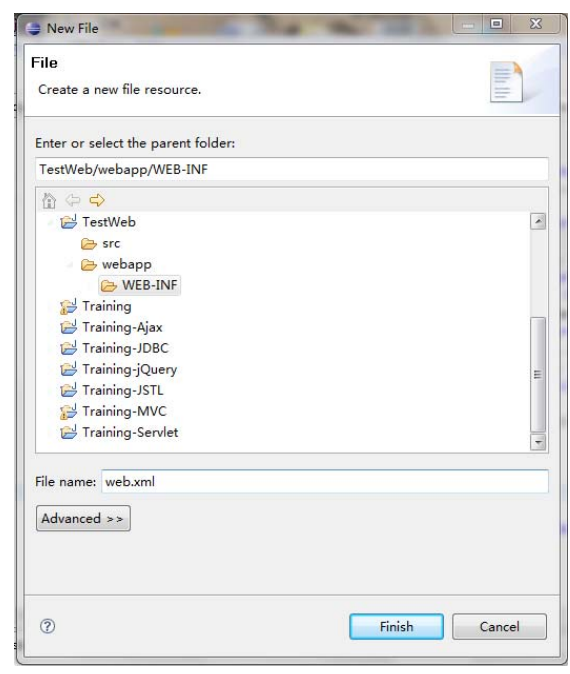Image resolution: width=570 pixels, height=674 pixels.
Task: Click the Training-Servlet project icon
Action: click(69, 432)
